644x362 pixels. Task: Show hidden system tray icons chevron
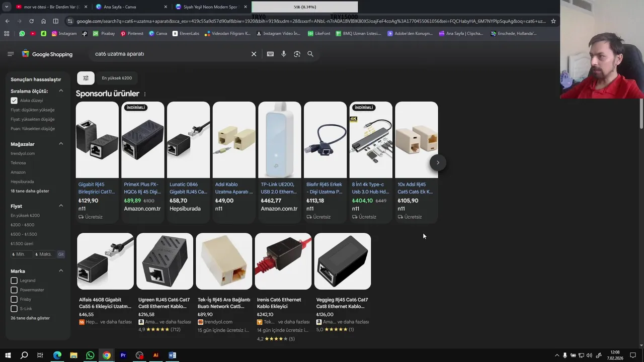coord(556,355)
